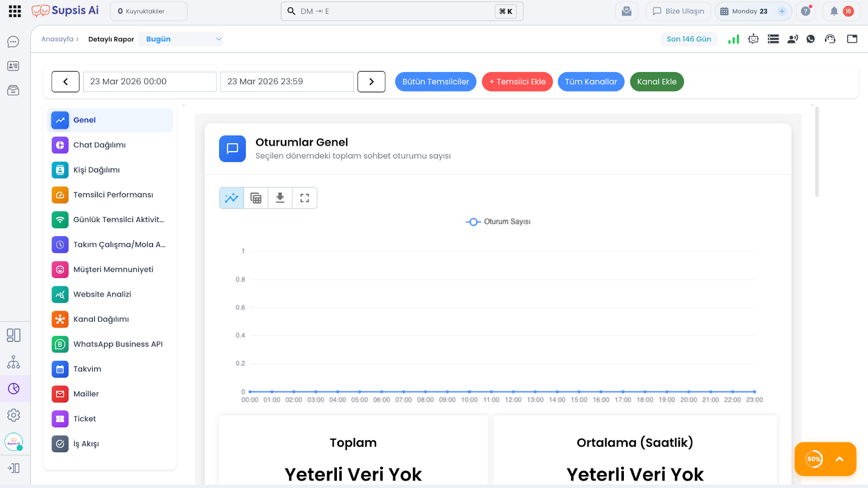The width and height of the screenshot is (868, 488).
Task: Open the Temsilci Performansı report
Action: tap(113, 195)
